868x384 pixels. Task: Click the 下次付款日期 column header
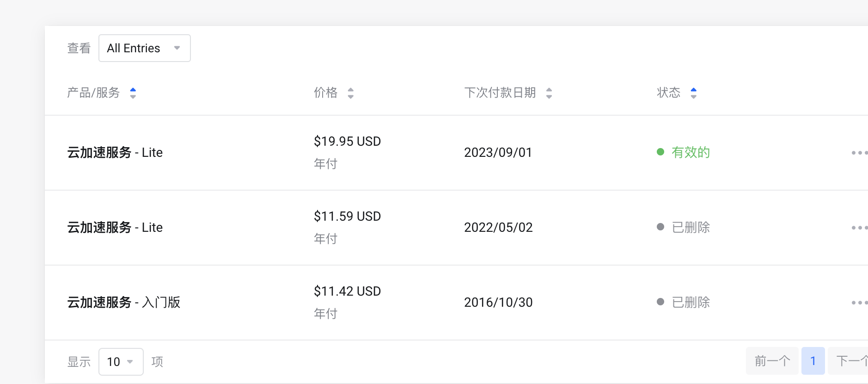pyautogui.click(x=500, y=93)
